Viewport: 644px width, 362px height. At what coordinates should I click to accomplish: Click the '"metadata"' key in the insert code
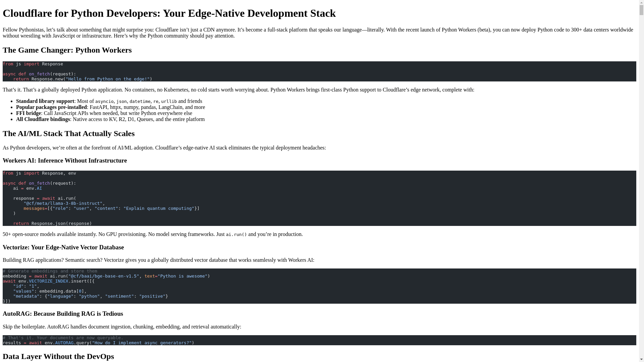point(26,296)
